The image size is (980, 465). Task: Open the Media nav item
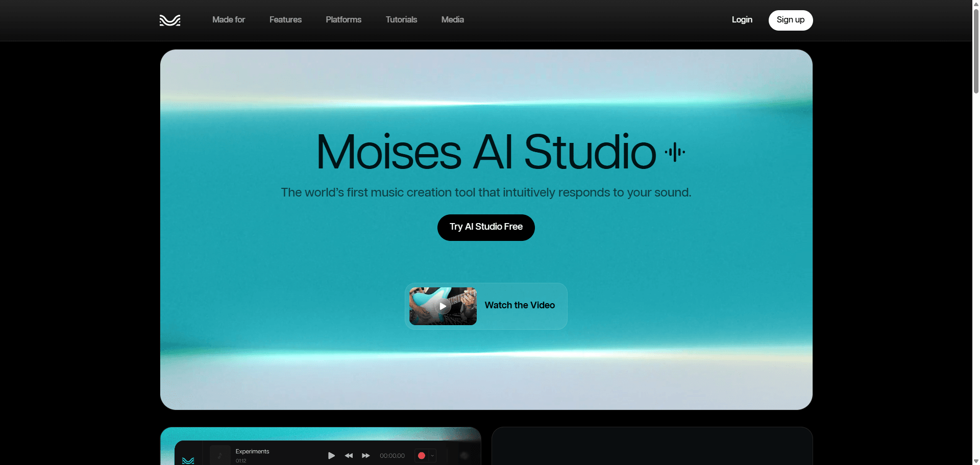point(453,20)
